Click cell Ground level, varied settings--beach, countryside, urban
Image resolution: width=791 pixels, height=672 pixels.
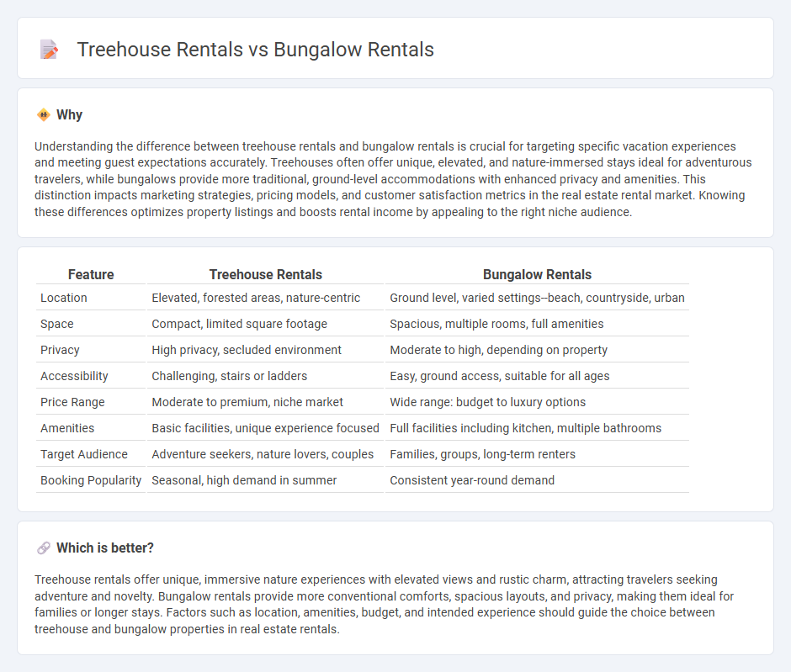pos(537,298)
